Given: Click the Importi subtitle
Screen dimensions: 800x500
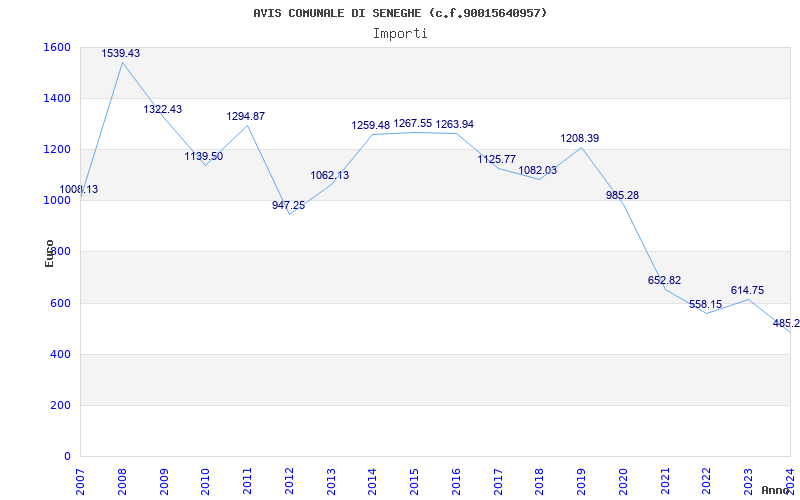Looking at the screenshot, I should [400, 34].
